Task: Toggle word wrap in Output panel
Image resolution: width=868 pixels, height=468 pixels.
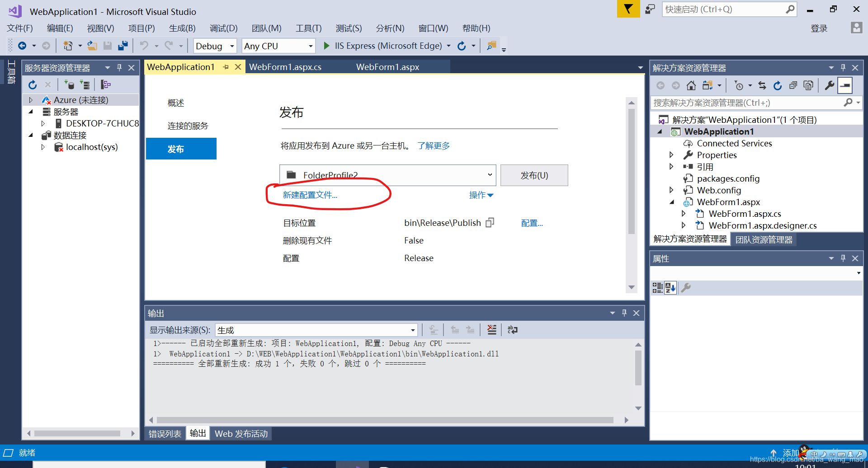Action: coord(513,330)
